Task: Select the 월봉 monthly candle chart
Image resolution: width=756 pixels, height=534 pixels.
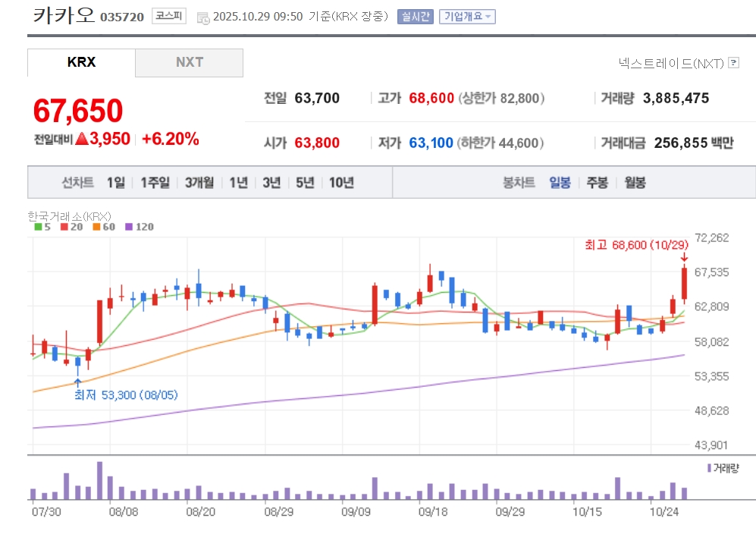Action: (x=635, y=182)
